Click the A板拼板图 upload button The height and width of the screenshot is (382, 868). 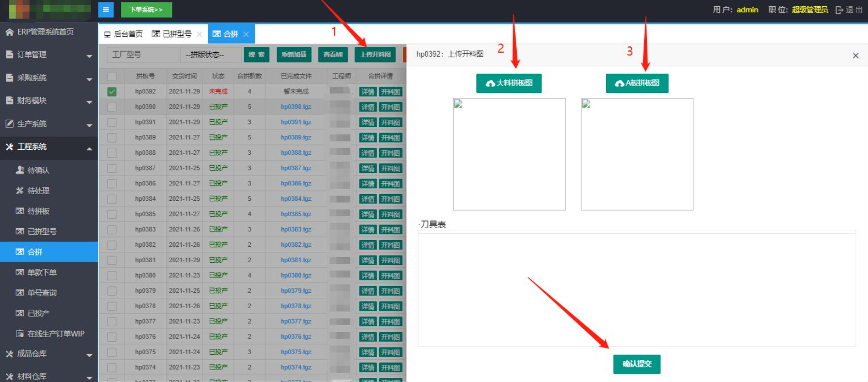click(637, 83)
